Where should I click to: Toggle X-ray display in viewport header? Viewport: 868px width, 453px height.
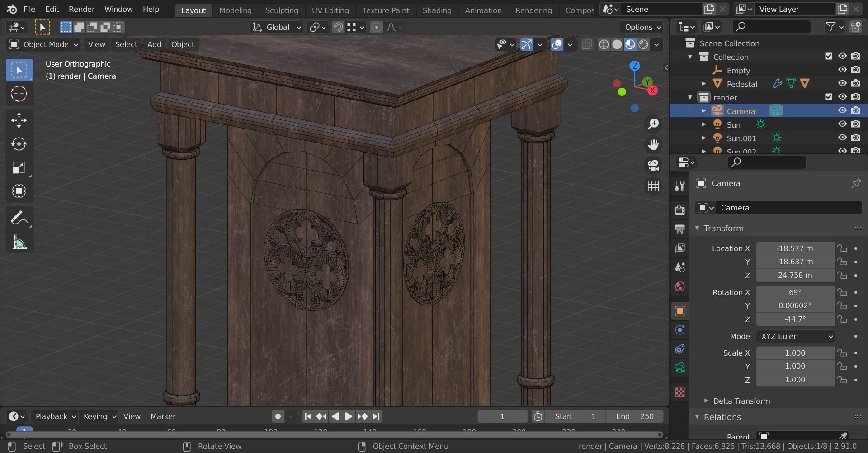[587, 44]
